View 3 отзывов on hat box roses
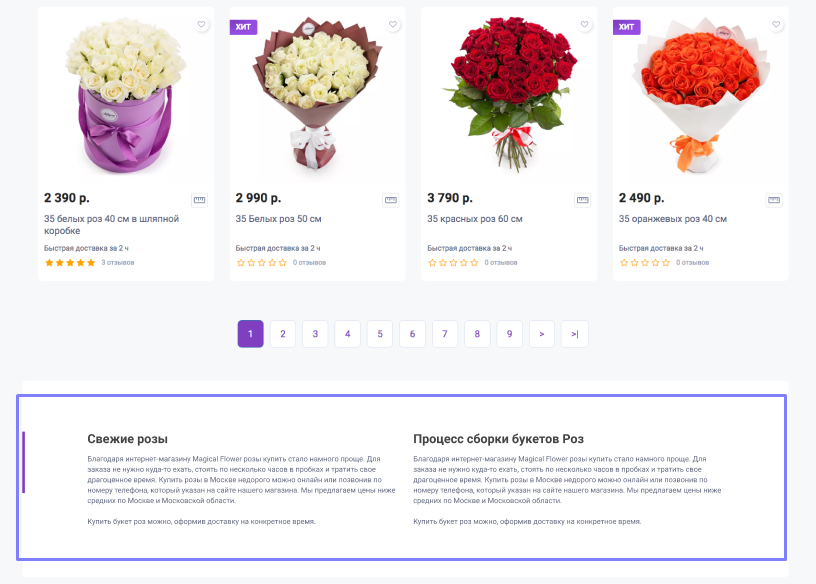This screenshot has height=584, width=816. [x=118, y=263]
